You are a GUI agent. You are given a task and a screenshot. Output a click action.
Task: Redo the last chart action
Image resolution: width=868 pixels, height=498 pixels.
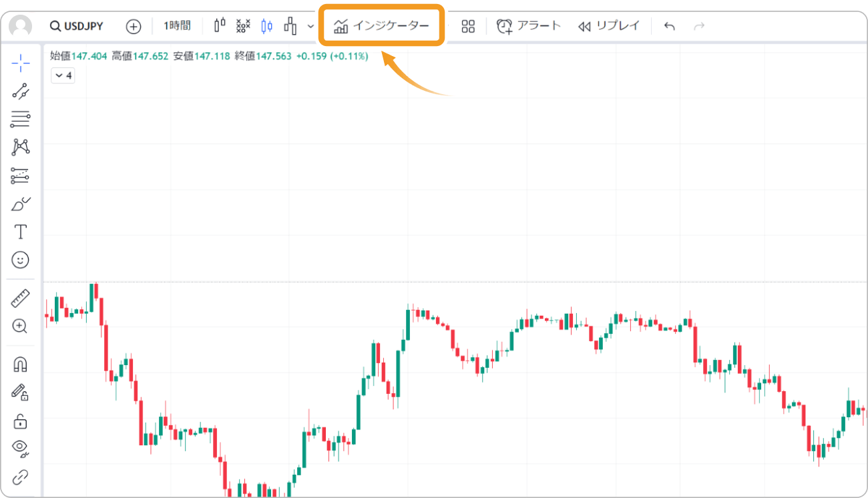pos(699,26)
